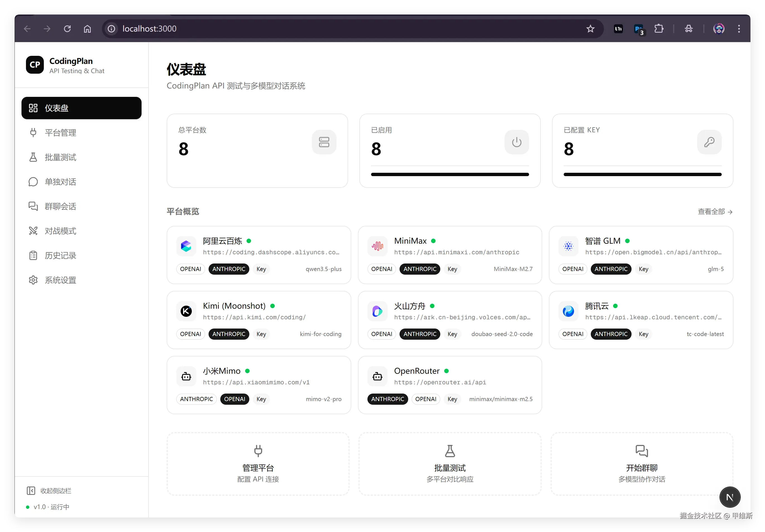Click the server icon on 总平台数 card
The width and height of the screenshot is (765, 532).
coord(324,142)
